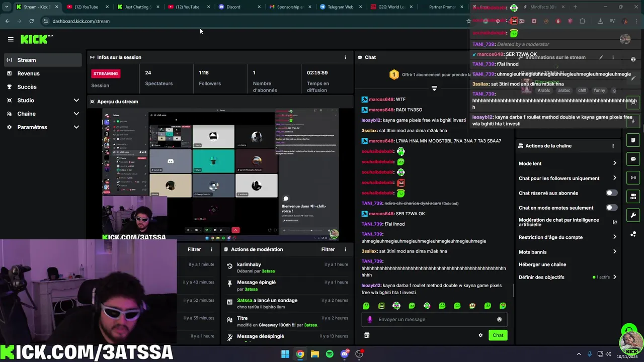Viewport: 644px width, 362px height.
Task: Click Offrir 1 abonnement banner
Action: point(430,75)
